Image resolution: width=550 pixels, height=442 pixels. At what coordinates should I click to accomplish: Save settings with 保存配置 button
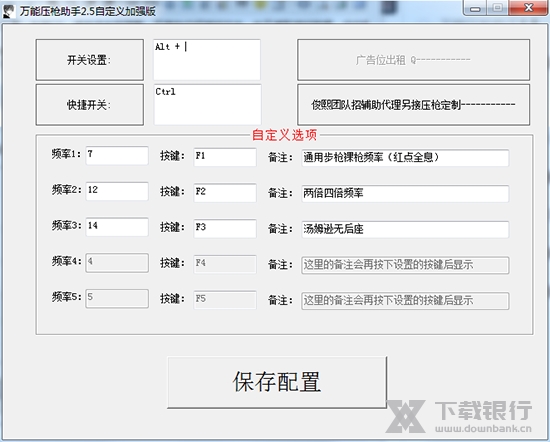pos(277,382)
